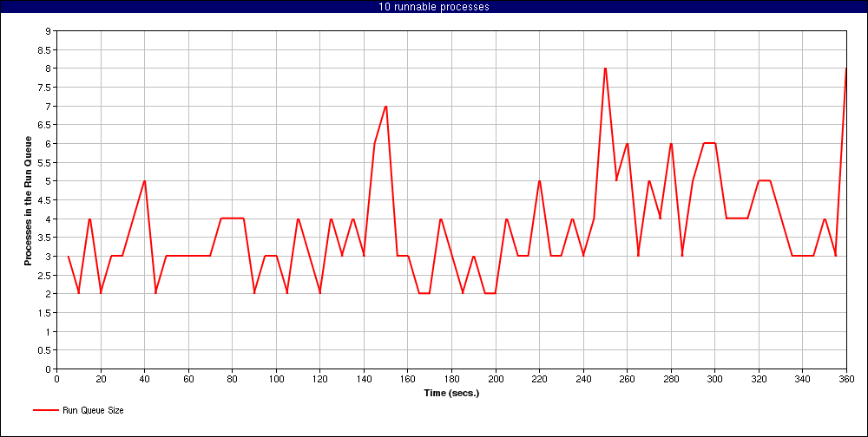Image resolution: width=868 pixels, height=437 pixels.
Task: Click x-axis tick label '80'
Action: point(233,379)
